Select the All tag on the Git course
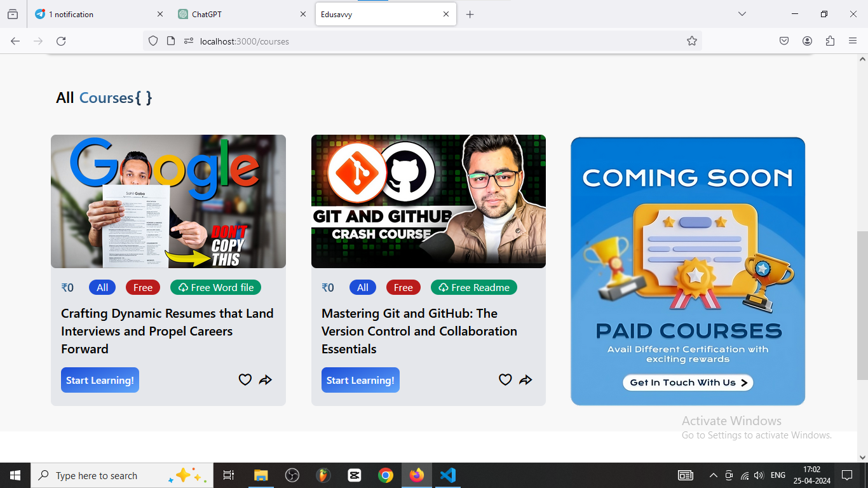 pos(363,287)
